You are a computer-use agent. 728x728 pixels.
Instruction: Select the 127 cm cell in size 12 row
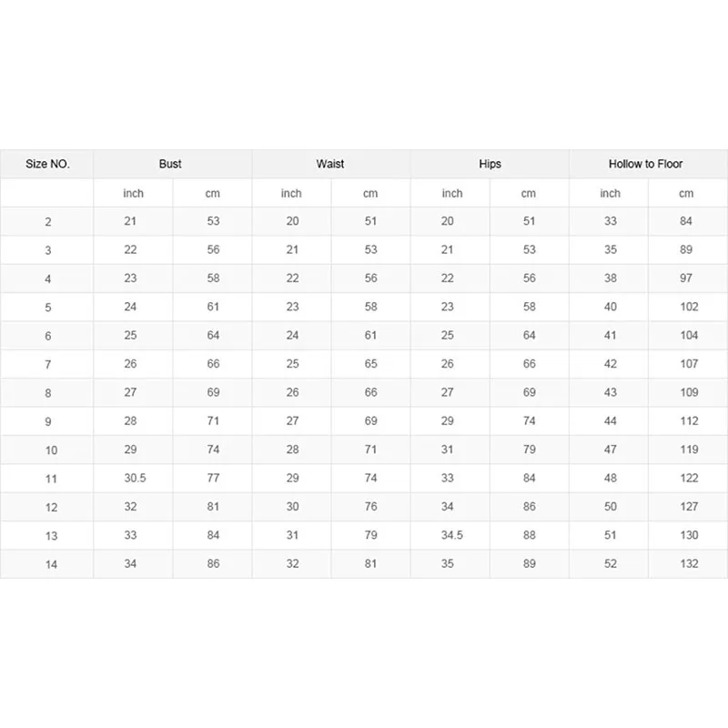point(689,507)
